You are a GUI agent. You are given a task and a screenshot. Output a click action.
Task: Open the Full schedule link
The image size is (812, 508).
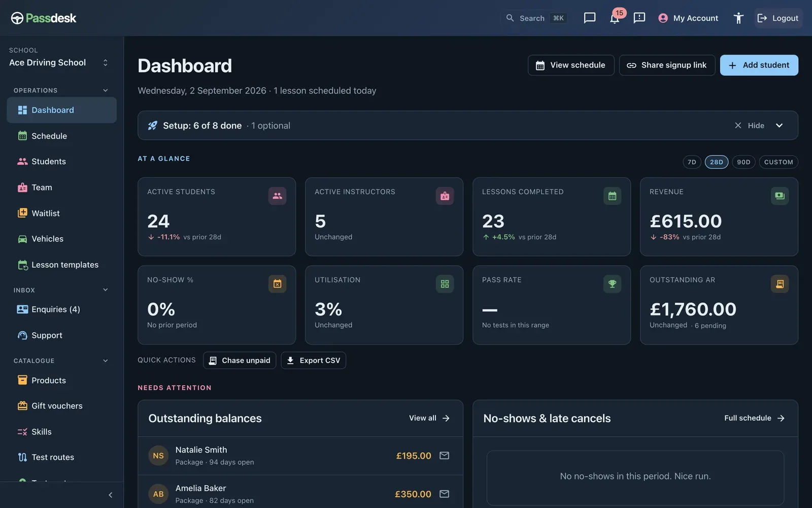[755, 418]
